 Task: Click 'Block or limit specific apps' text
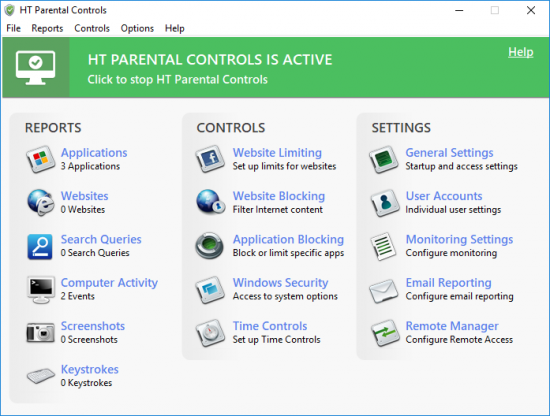288,253
